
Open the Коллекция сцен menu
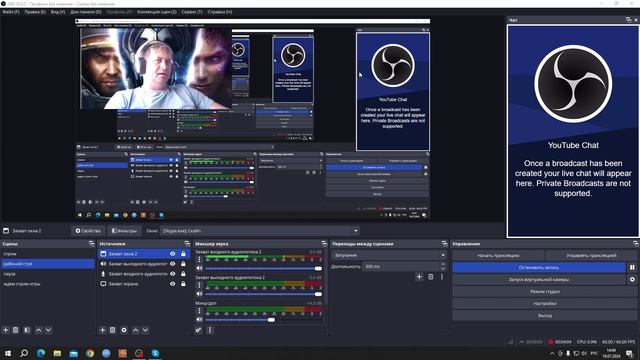click(x=157, y=12)
